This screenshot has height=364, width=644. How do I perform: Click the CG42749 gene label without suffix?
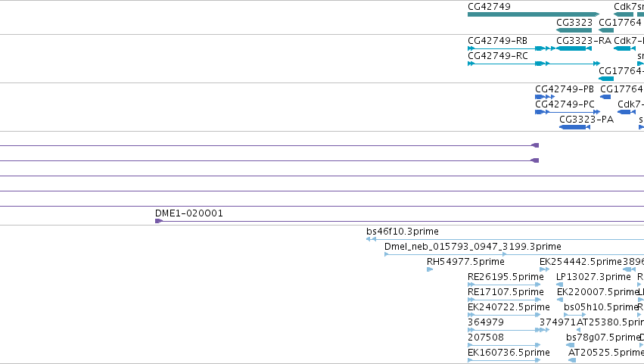489,7
